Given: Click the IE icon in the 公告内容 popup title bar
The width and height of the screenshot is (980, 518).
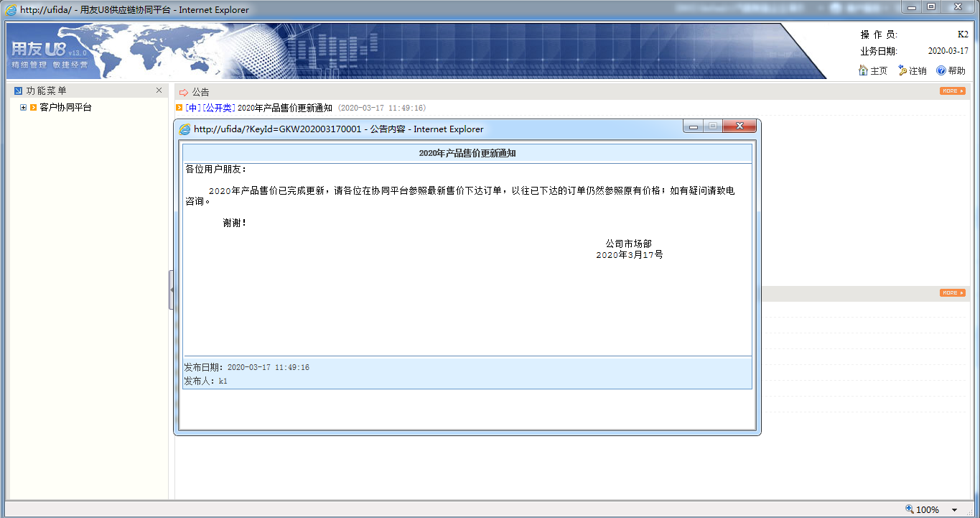Looking at the screenshot, I should click(x=185, y=129).
